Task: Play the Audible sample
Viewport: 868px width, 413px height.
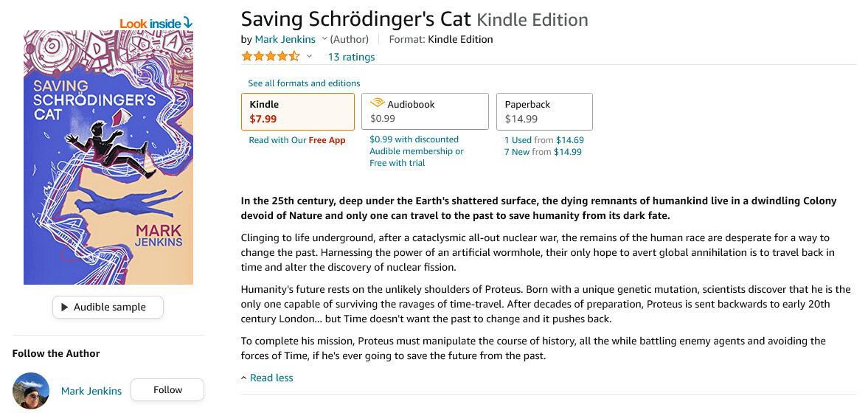Action: [x=108, y=307]
